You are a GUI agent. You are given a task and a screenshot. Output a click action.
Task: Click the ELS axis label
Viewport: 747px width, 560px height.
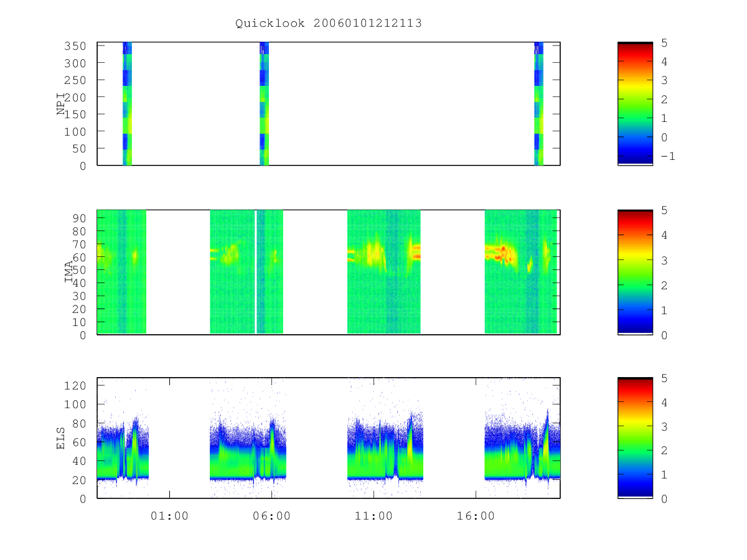(x=62, y=438)
